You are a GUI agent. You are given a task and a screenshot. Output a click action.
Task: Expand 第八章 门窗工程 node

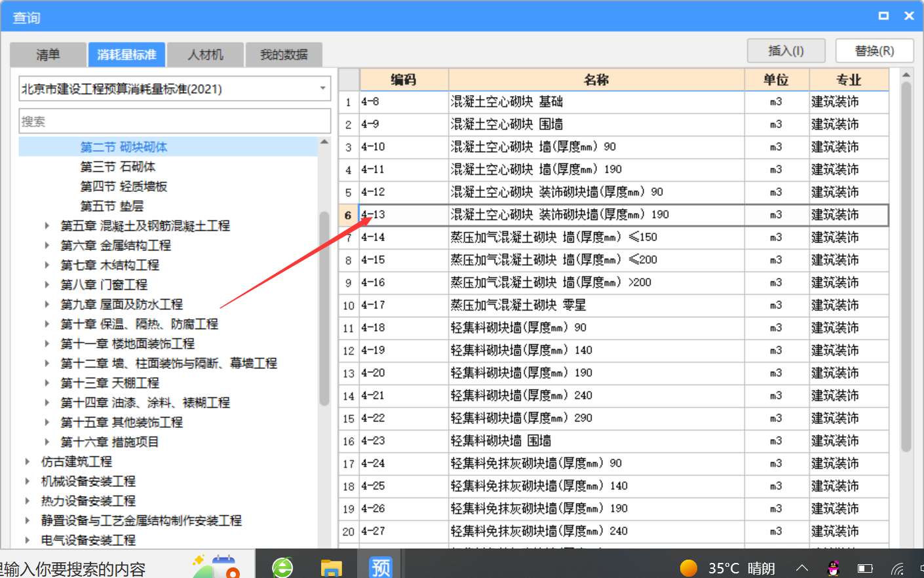coord(47,284)
